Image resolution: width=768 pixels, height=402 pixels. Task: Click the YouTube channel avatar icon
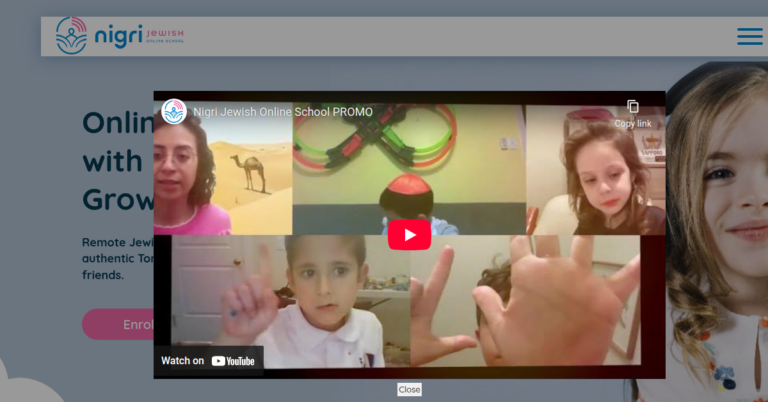coord(174,112)
